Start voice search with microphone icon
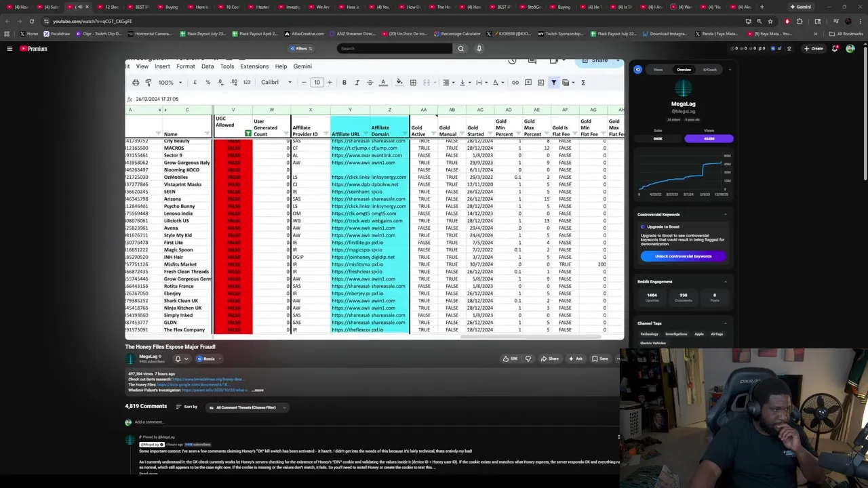 pyautogui.click(x=479, y=49)
